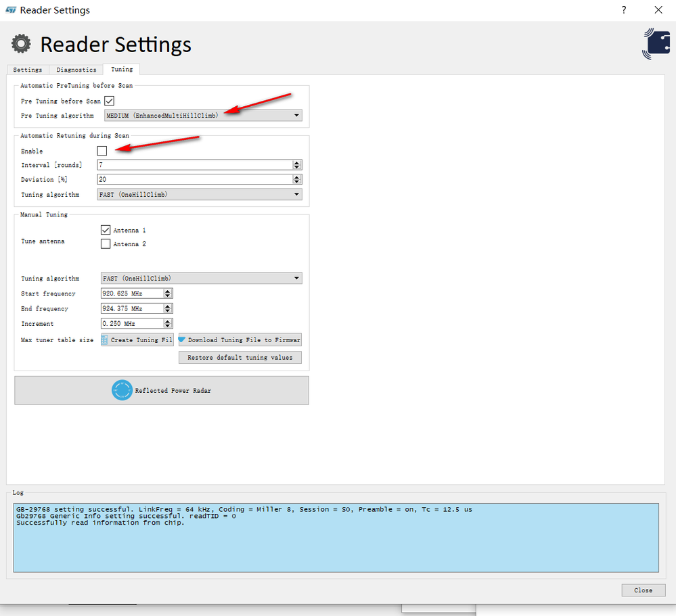The width and height of the screenshot is (676, 616).
Task: Click the 'Max tuner table size' label
Action: click(57, 340)
